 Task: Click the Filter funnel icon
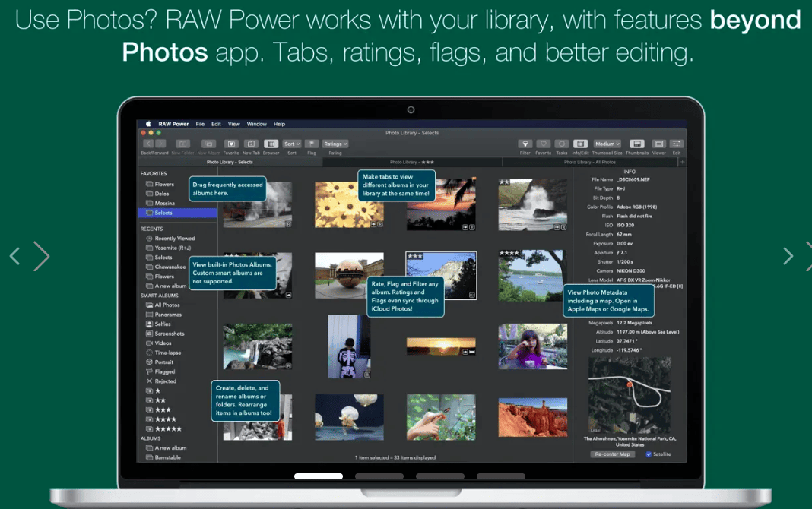[525, 144]
